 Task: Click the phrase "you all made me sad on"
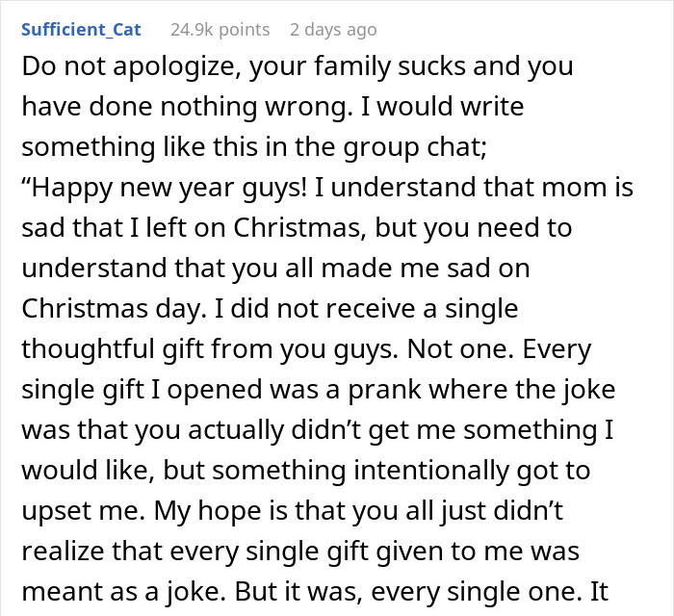point(374,269)
